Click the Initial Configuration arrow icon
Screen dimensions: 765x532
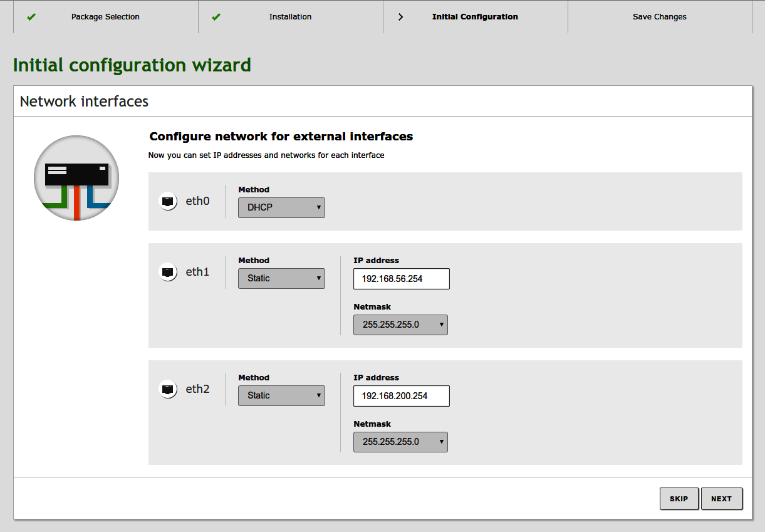coord(401,17)
